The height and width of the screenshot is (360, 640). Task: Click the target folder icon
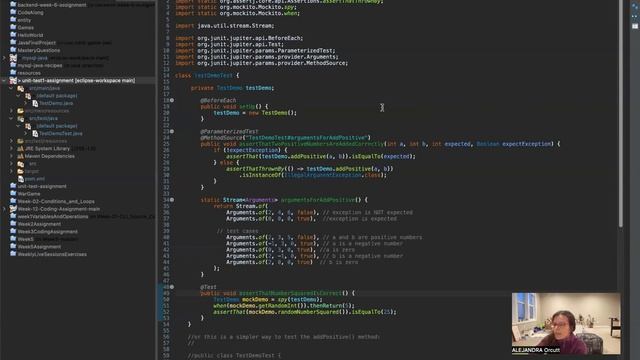point(20,171)
